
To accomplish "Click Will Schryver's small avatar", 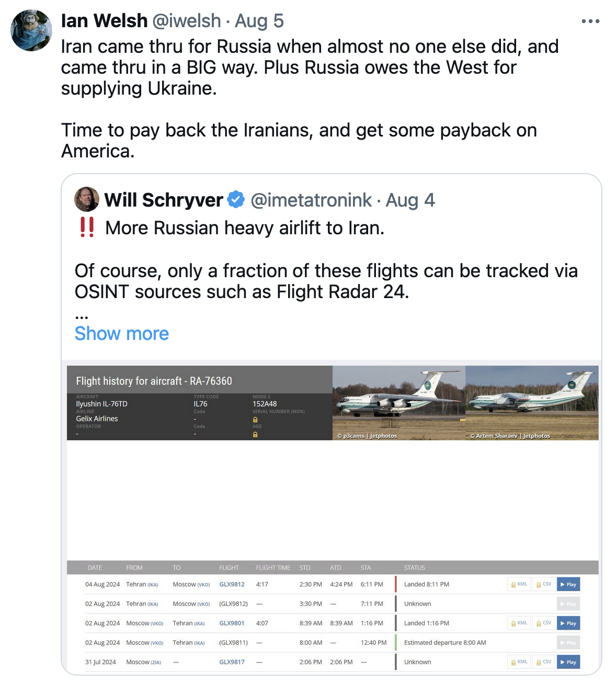I will tap(87, 199).
